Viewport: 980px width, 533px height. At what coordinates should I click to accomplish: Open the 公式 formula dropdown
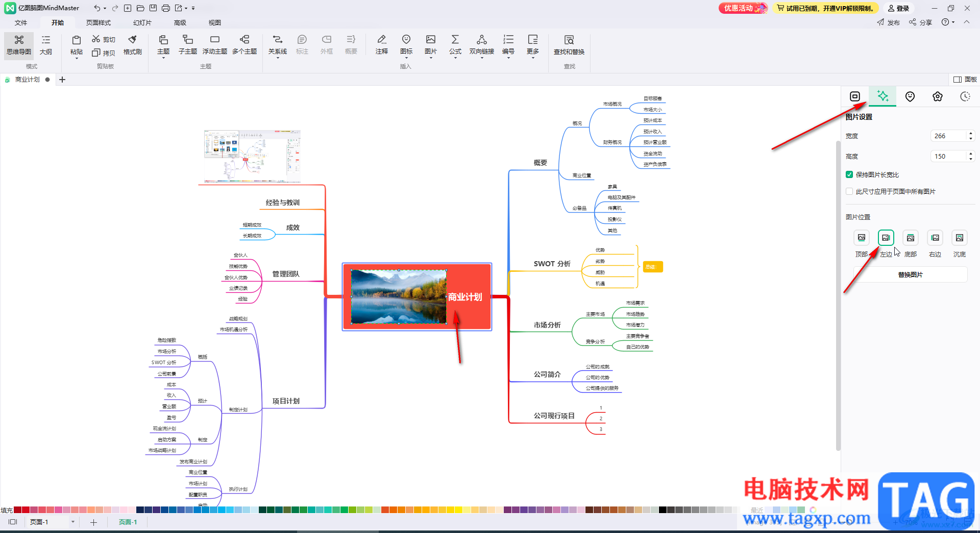[x=455, y=58]
